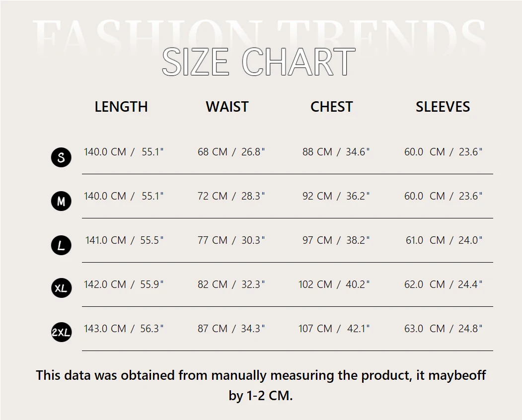
Task: Select the L size circle icon
Action: click(x=61, y=245)
